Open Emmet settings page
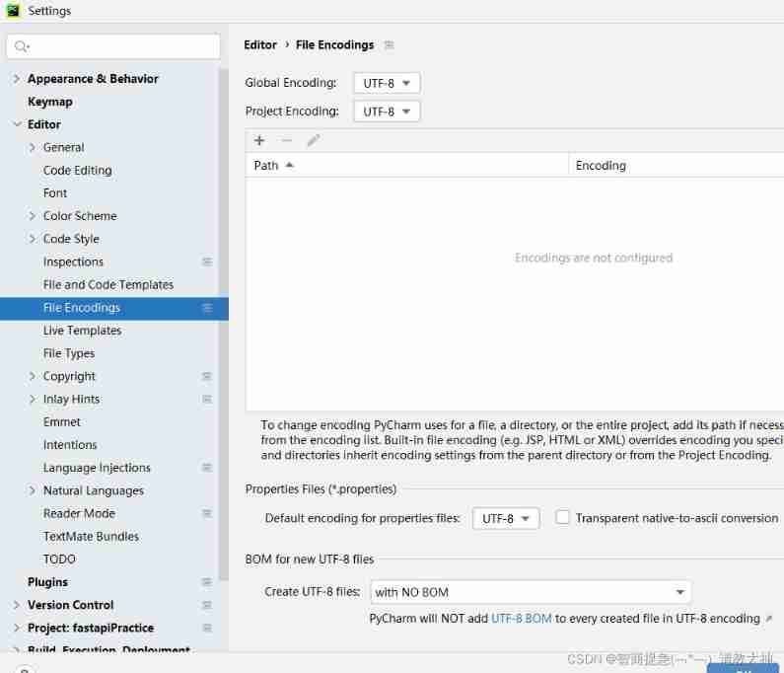The height and width of the screenshot is (673, 784). (61, 421)
